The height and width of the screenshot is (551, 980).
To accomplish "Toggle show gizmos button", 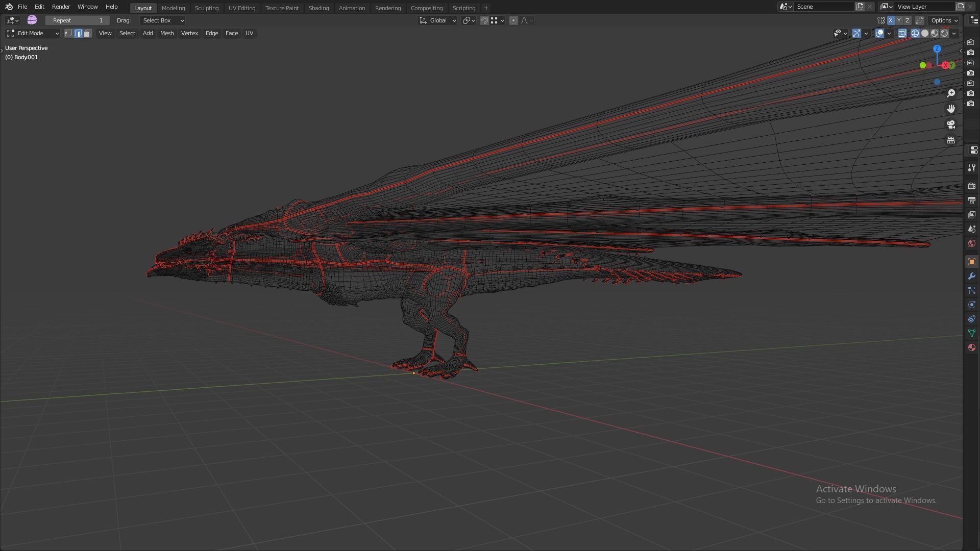I will tap(856, 33).
